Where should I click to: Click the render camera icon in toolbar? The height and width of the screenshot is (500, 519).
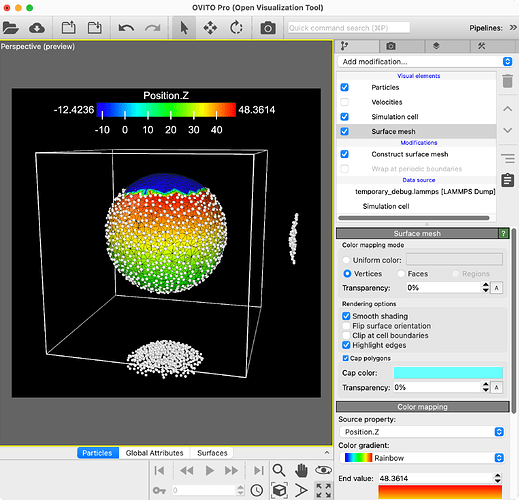coord(268,28)
